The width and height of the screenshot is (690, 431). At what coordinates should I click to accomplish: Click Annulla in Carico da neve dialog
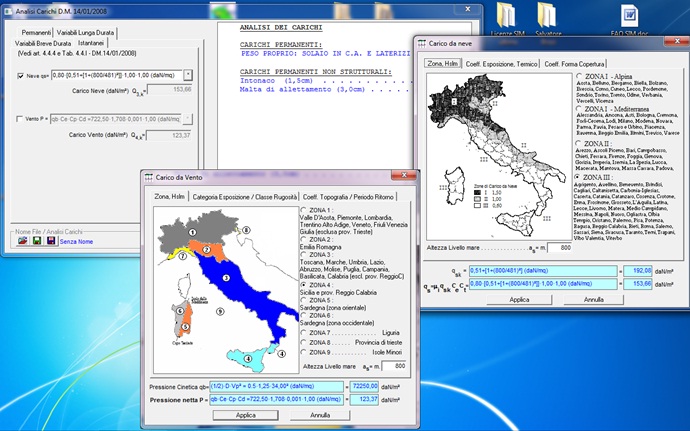[594, 299]
